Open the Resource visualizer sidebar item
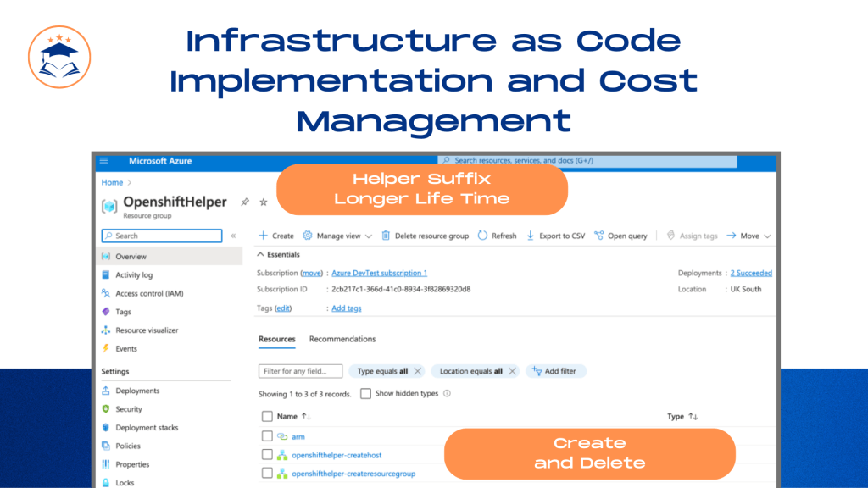This screenshot has width=868, height=488. (147, 330)
